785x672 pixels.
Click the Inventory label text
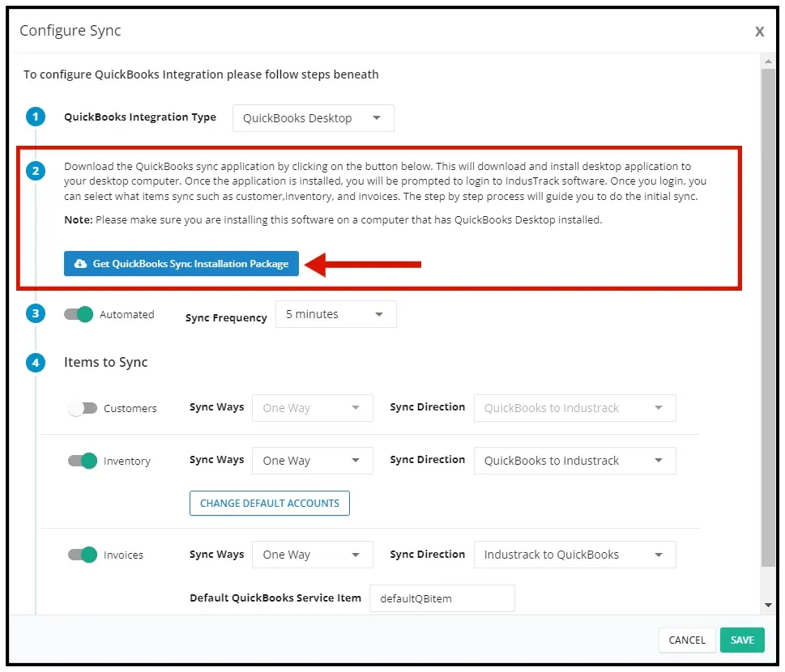(x=127, y=461)
